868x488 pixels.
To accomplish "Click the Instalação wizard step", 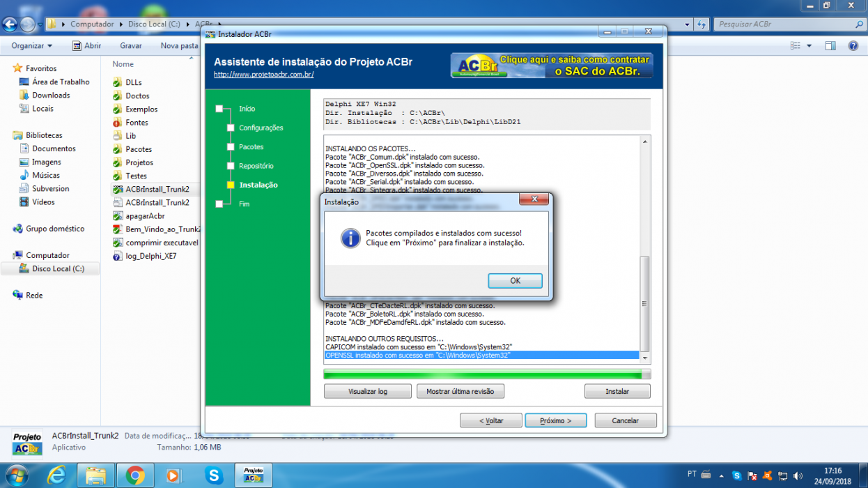I will point(258,185).
